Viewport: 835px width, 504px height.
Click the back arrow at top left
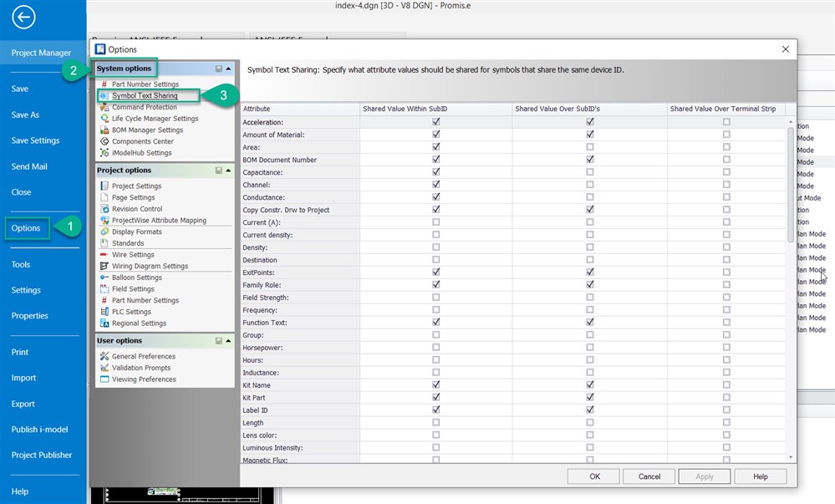click(x=23, y=17)
